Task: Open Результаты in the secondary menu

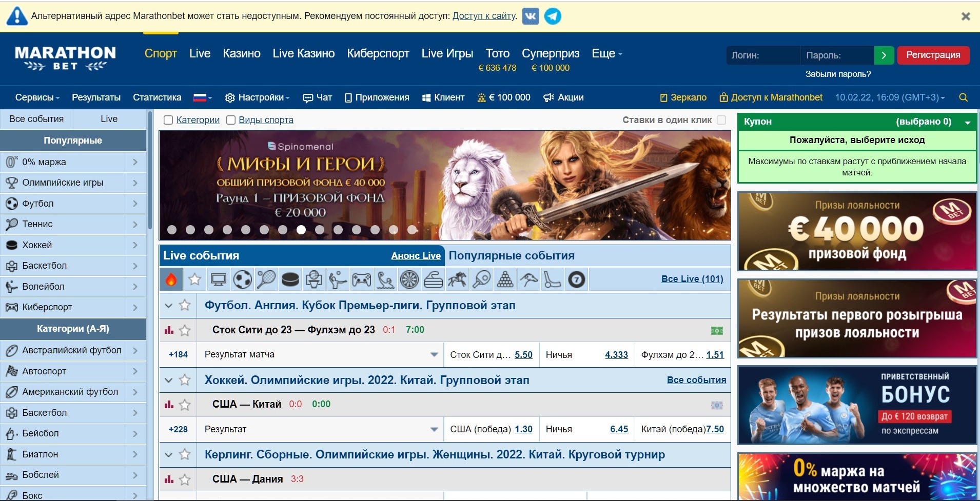Action: pyautogui.click(x=96, y=97)
